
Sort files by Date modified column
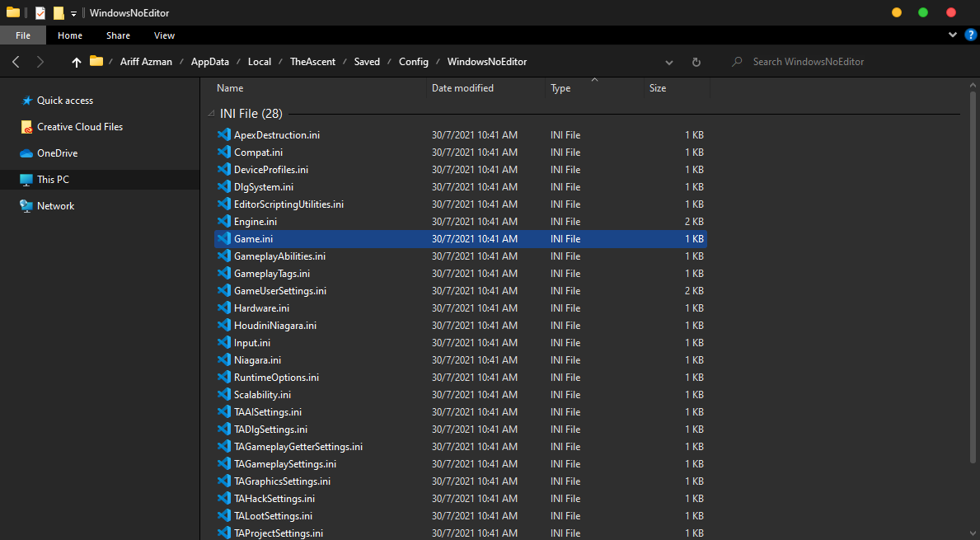(462, 88)
